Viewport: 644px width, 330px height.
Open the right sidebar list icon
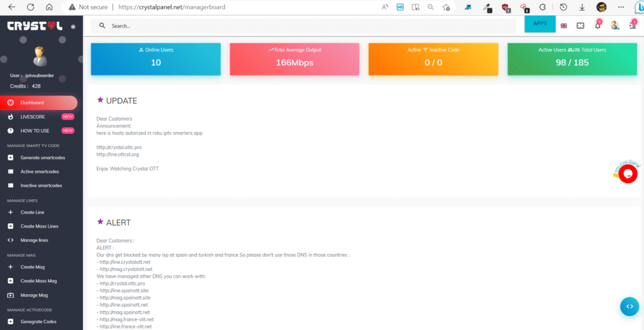point(633,25)
